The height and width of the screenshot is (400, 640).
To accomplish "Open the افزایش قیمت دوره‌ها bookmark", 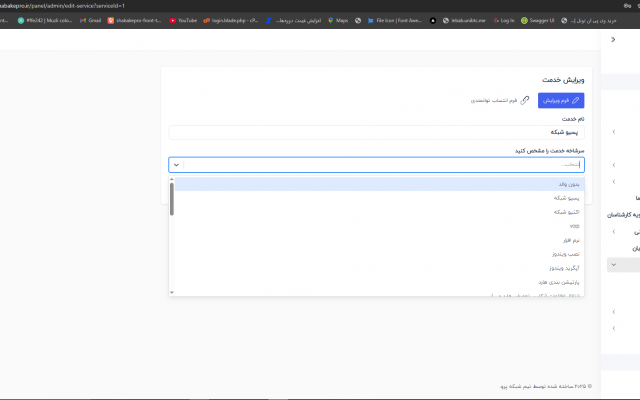I will 293,20.
